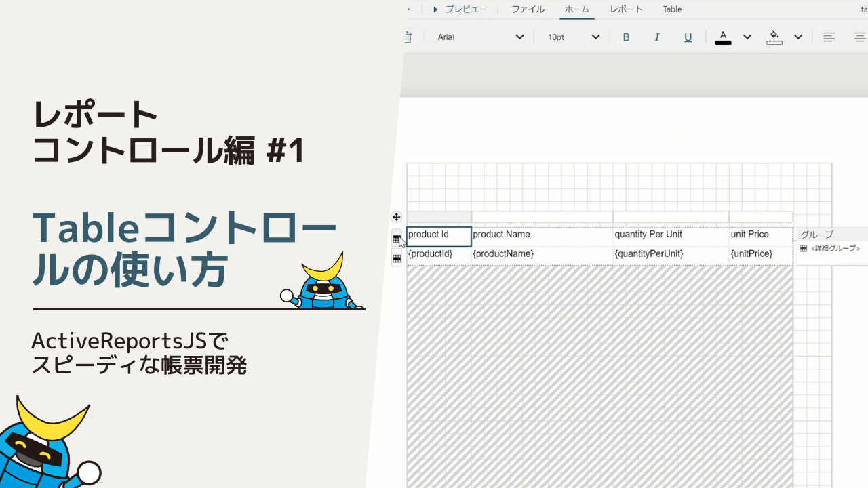Image resolution: width=868 pixels, height=488 pixels.
Task: Select the "{productName}" detail cell
Action: click(542, 256)
